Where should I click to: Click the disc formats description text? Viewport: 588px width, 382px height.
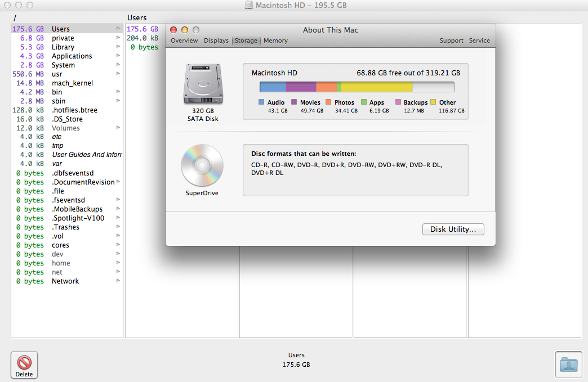[346, 169]
